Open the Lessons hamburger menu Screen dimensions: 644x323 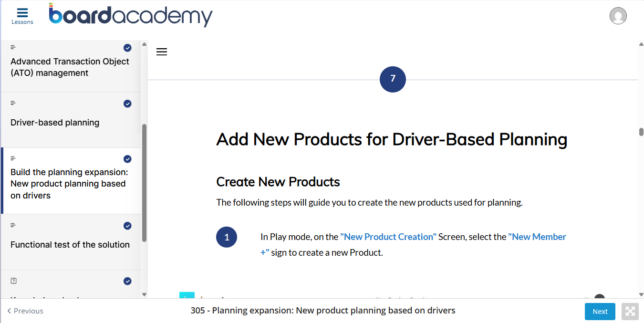22,16
